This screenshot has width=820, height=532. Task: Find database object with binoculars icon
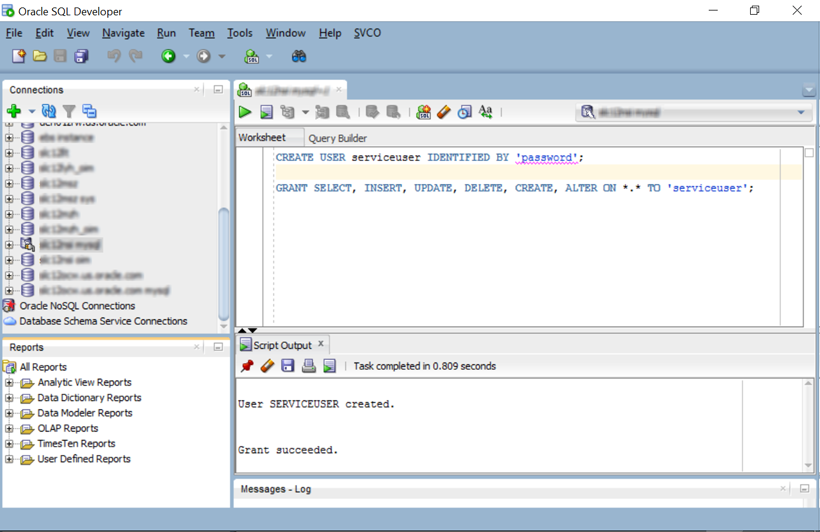pyautogui.click(x=299, y=56)
